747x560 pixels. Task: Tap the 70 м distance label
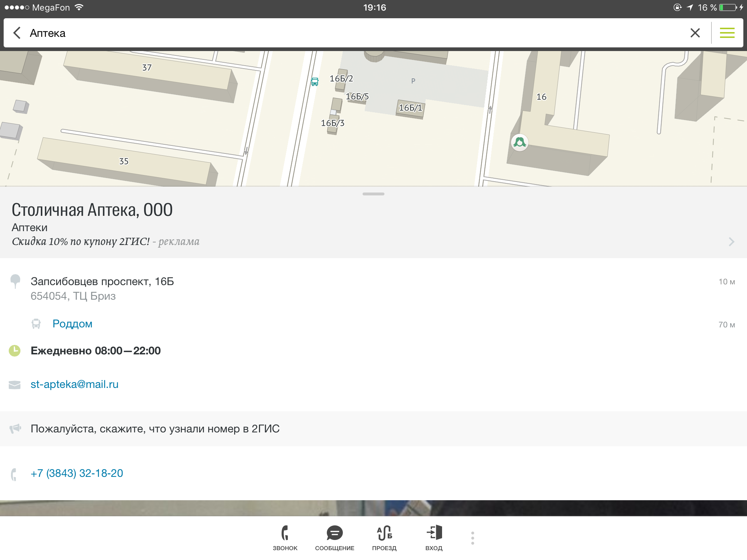tap(727, 325)
